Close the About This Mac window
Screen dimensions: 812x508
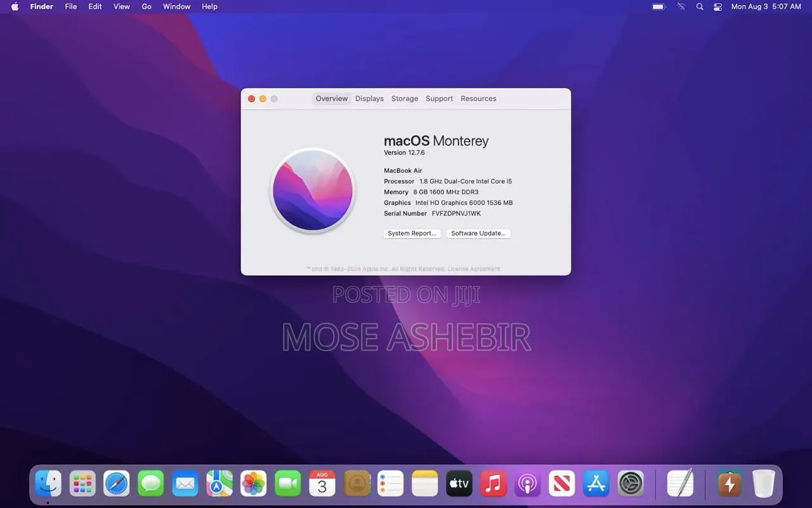point(251,98)
